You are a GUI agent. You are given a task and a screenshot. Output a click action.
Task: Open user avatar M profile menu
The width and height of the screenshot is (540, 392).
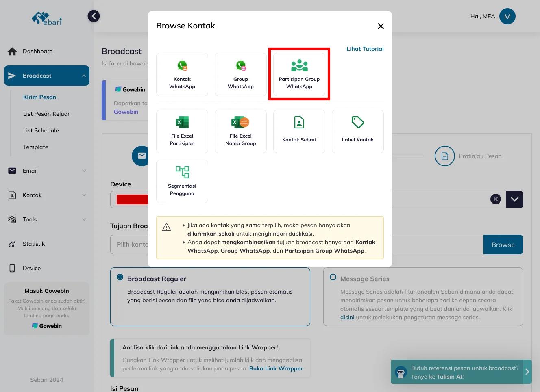pyautogui.click(x=507, y=17)
